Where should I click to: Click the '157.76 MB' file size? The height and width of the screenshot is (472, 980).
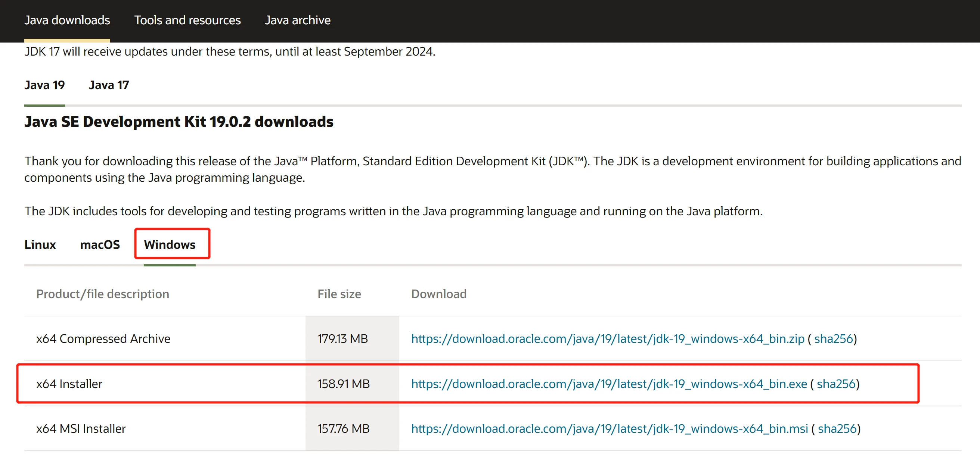[x=343, y=429]
